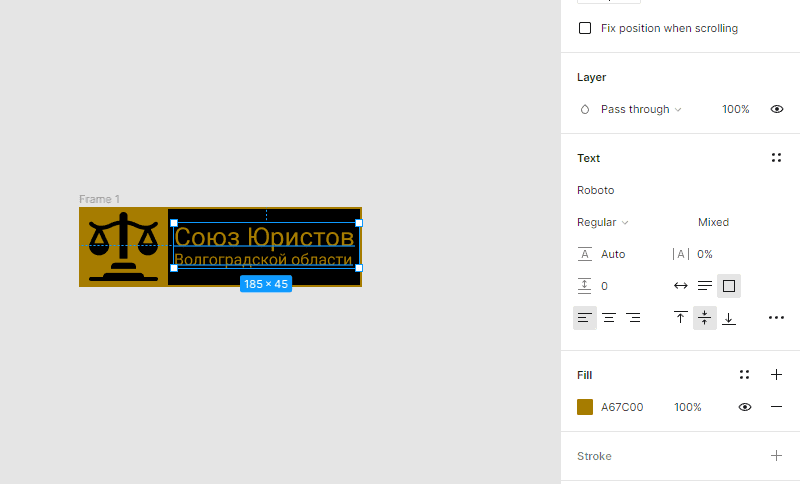
Task: Align text left
Action: [585, 318]
